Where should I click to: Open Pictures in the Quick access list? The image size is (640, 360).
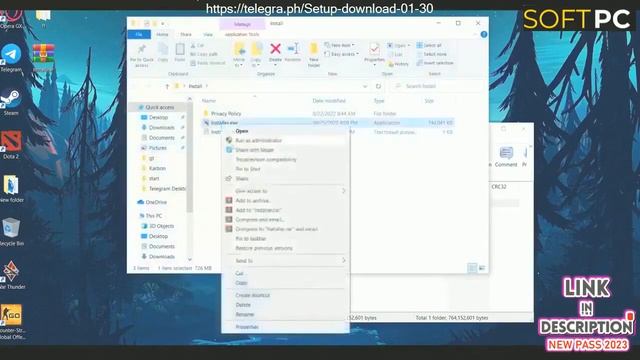tap(158, 148)
